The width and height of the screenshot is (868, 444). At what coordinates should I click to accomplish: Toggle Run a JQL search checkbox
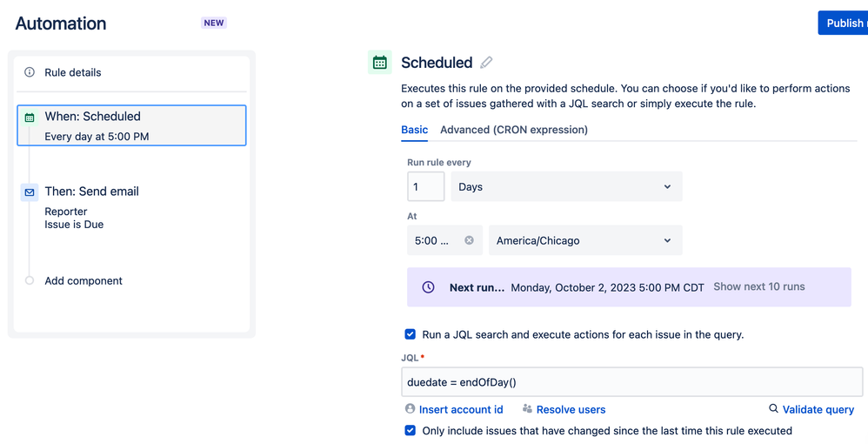pos(411,334)
